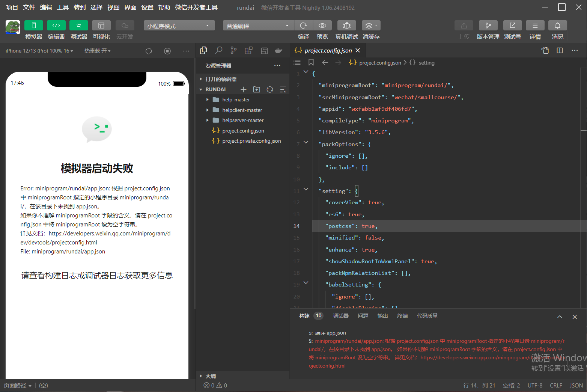The height and width of the screenshot is (392, 587).
Task: Open project.private.config.json in the explorer
Action: [x=251, y=141]
